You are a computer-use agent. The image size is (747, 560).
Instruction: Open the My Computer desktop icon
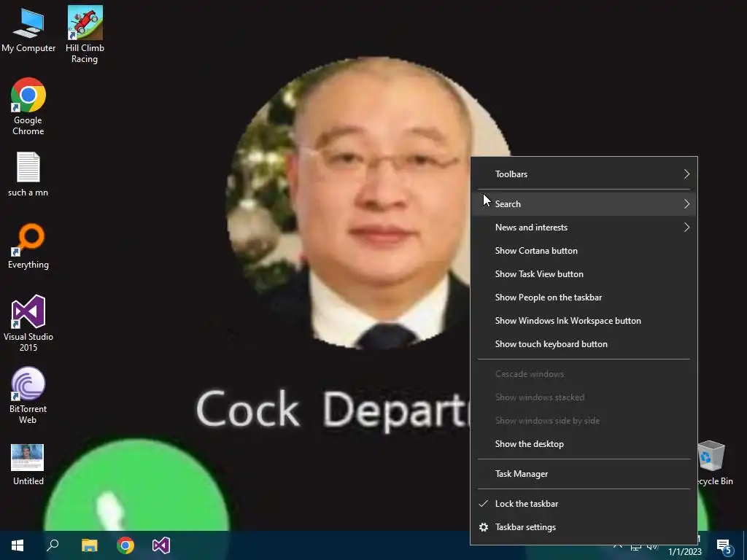[28, 29]
